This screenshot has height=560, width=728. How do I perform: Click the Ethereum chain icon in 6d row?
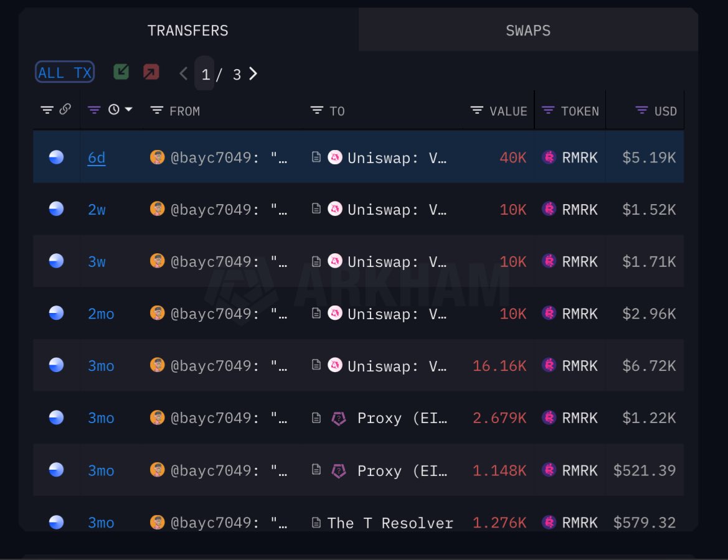coord(56,157)
